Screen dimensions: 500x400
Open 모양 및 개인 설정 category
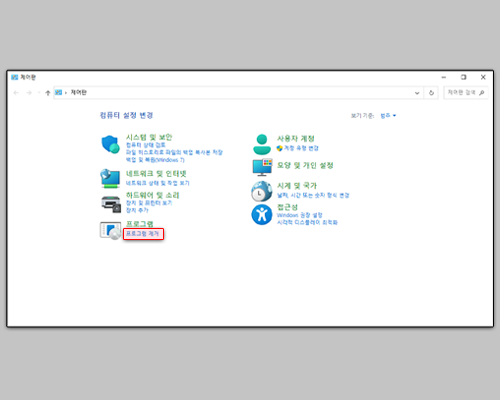305,165
